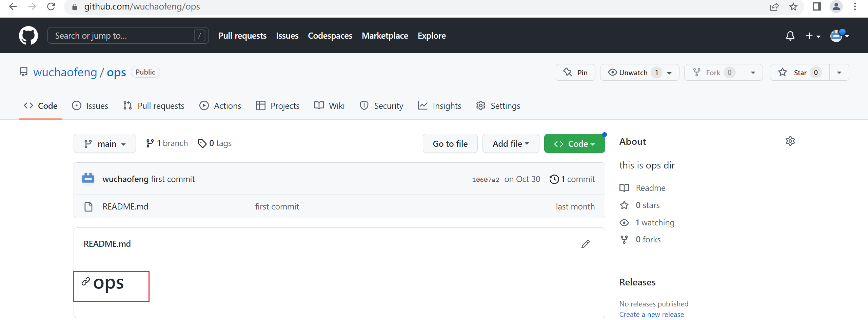Click Go to file

450,144
